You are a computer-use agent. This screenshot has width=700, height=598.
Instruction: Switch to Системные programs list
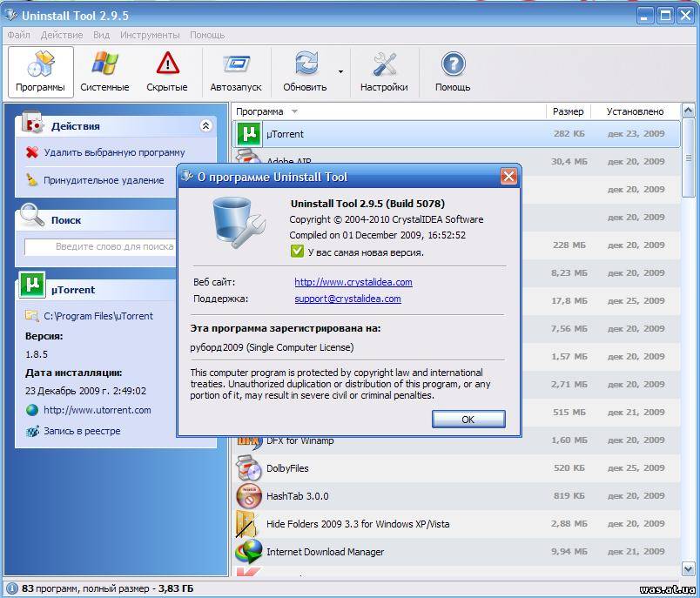click(104, 72)
